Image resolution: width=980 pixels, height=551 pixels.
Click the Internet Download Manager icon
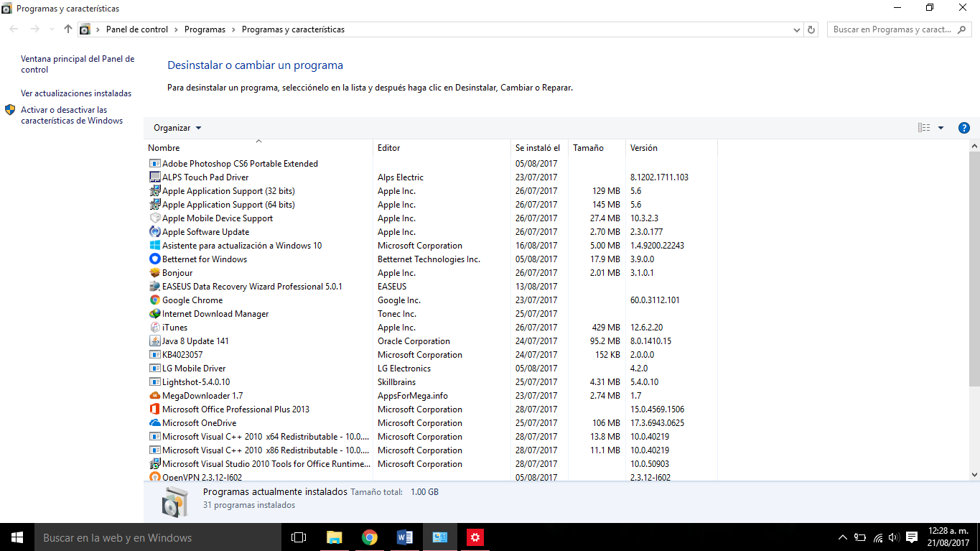tap(155, 314)
